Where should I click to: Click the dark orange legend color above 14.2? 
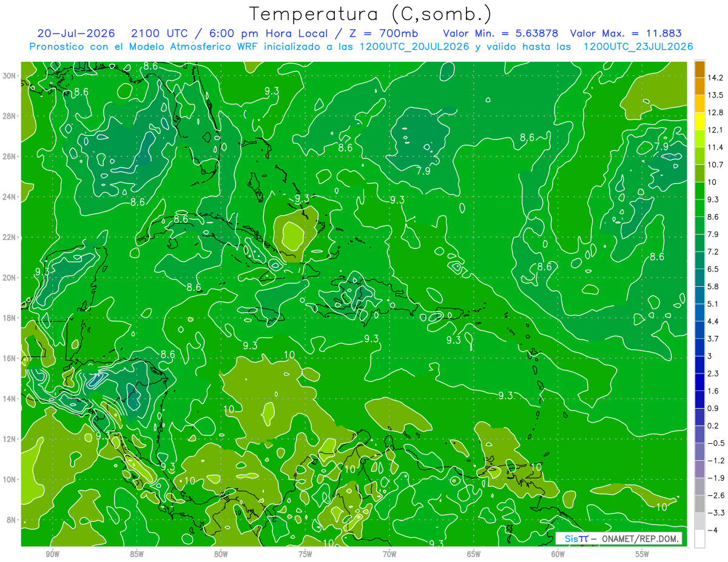click(x=699, y=70)
